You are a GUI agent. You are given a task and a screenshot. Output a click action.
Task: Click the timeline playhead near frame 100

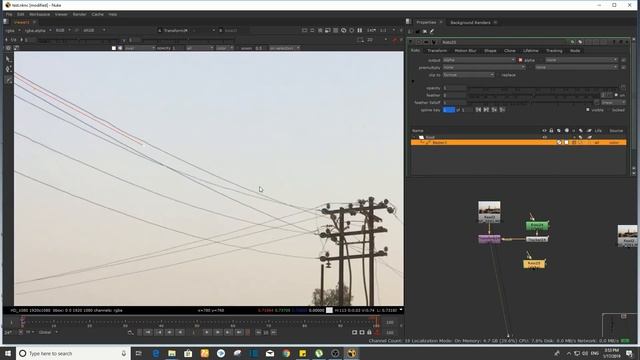(x=376, y=322)
